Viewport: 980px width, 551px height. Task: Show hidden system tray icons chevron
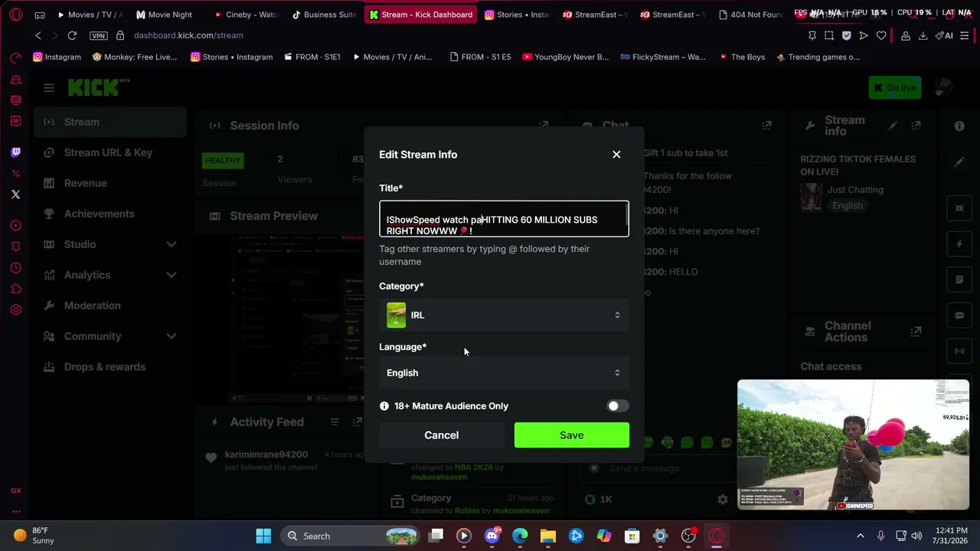click(860, 536)
